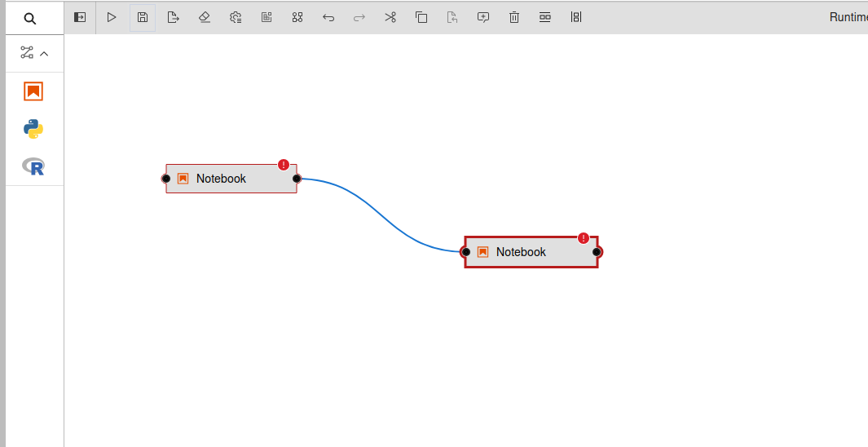Delete the selected node with the trash icon
Screen dimensions: 868x447
(x=514, y=17)
